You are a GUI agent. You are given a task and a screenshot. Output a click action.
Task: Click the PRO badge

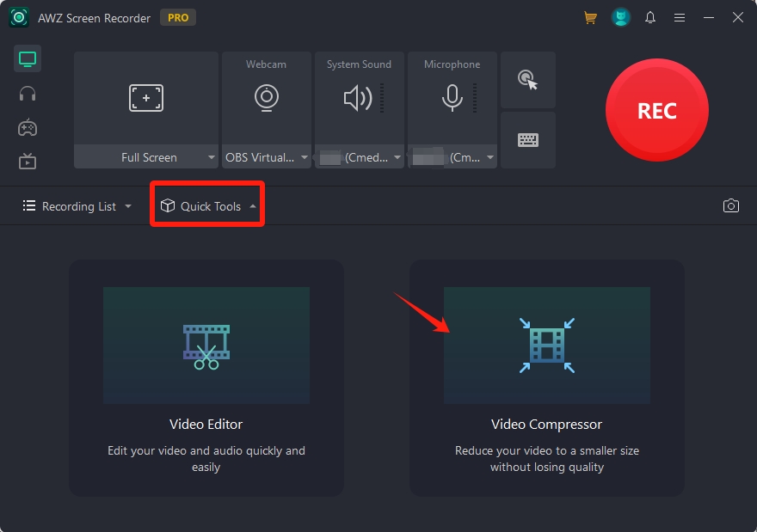point(178,18)
